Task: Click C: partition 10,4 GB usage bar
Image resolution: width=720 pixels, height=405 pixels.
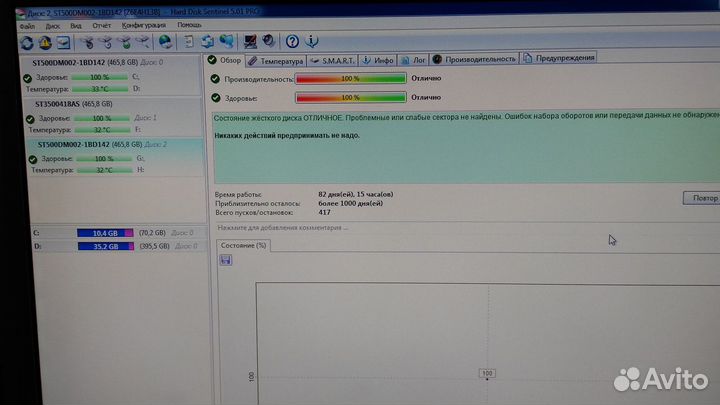Action: tap(105, 233)
